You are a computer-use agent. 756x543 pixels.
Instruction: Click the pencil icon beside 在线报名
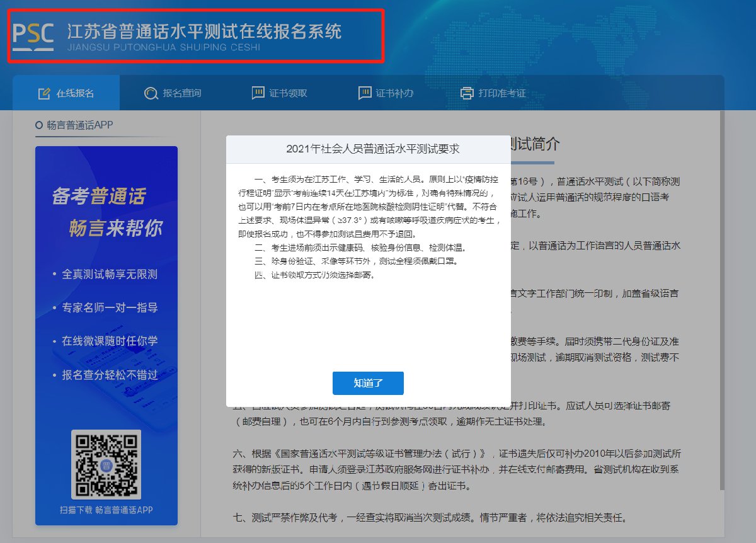tap(43, 93)
